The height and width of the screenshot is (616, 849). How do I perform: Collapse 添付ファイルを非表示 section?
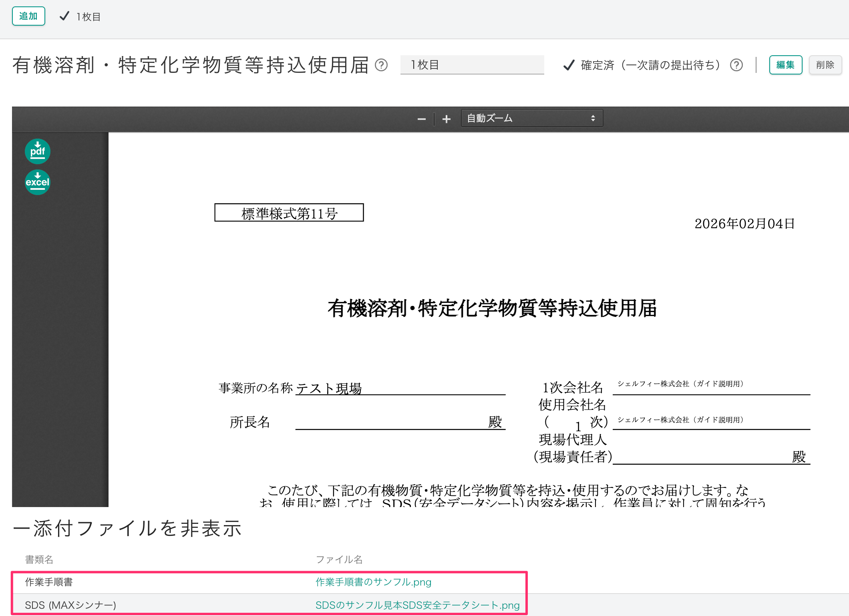pos(127,528)
